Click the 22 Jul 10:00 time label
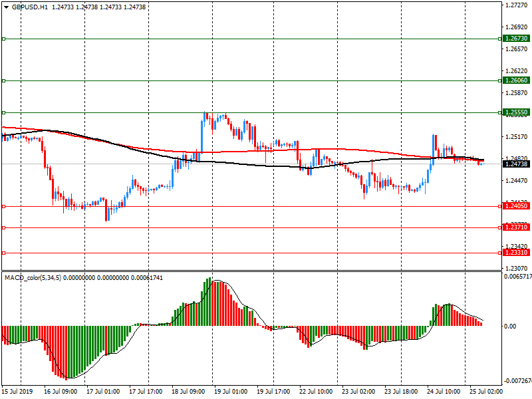 point(316,392)
